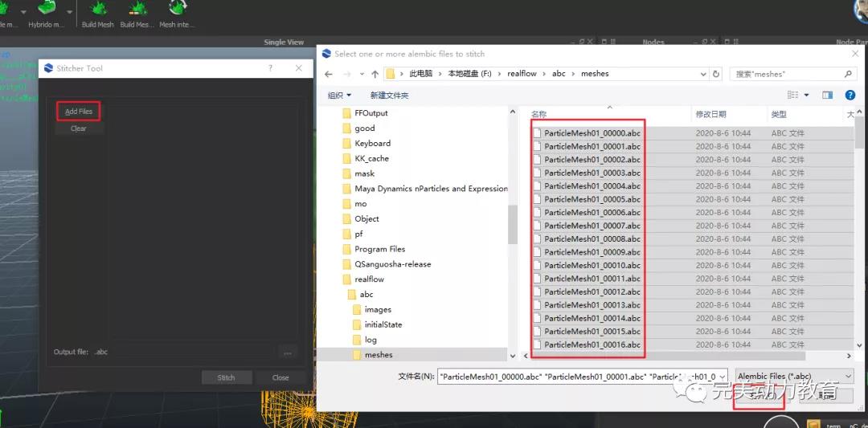Select the realflow folder in the tree
868x428 pixels.
pos(369,279)
